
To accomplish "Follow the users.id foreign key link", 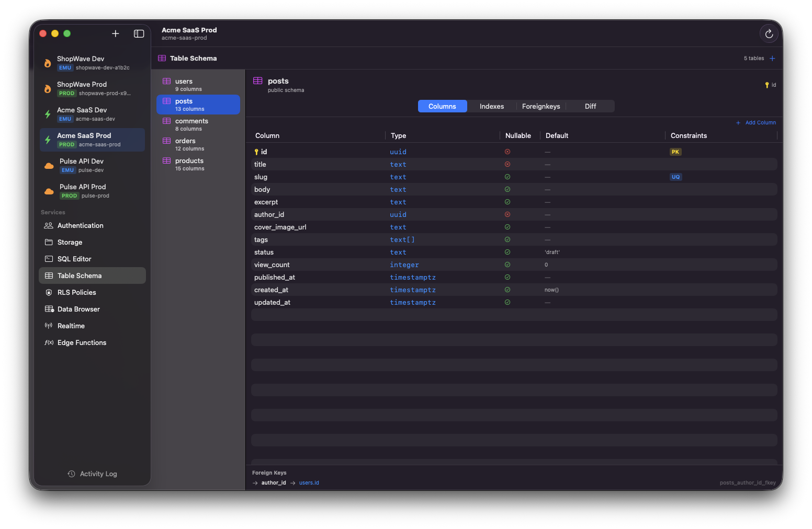I will pos(309,482).
